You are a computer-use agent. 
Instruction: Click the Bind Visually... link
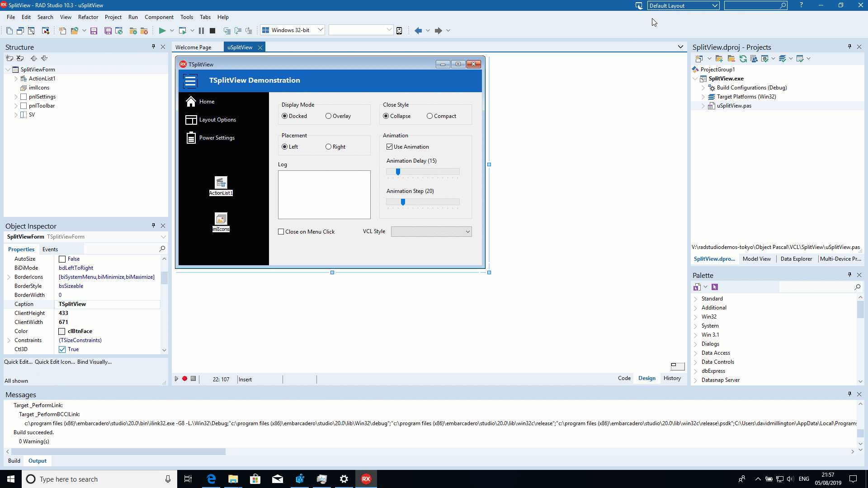click(x=94, y=362)
